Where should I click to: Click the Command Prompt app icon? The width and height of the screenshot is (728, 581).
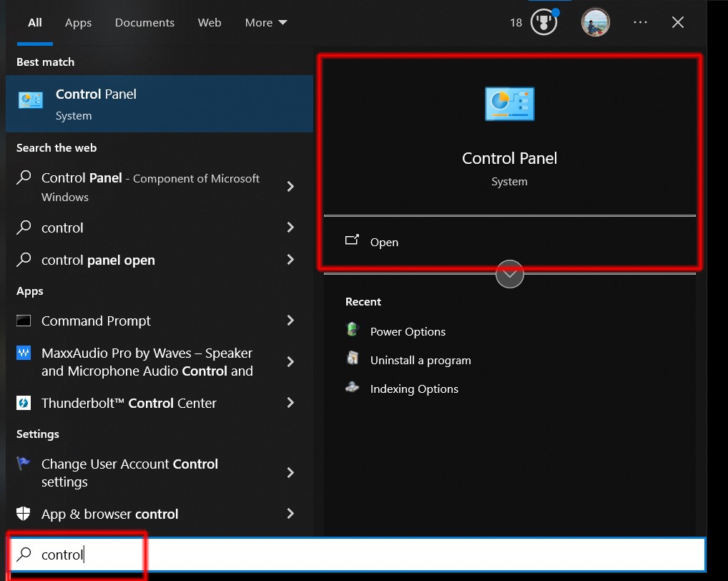pos(24,321)
